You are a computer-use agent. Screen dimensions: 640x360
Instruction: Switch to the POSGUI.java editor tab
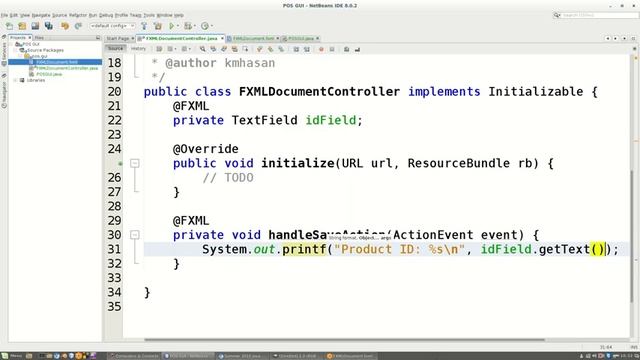tap(301, 38)
